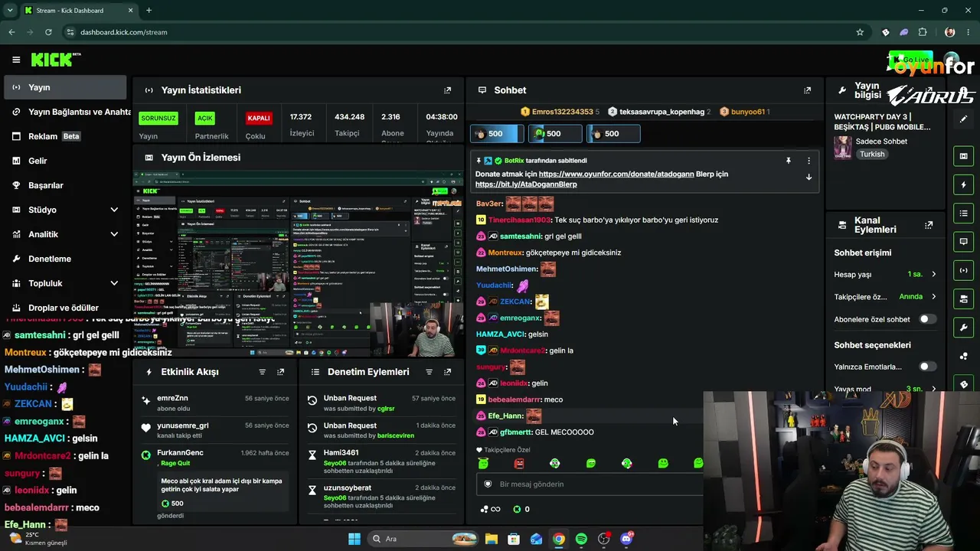
Task: Open pinned message three-dot options
Action: point(808,161)
